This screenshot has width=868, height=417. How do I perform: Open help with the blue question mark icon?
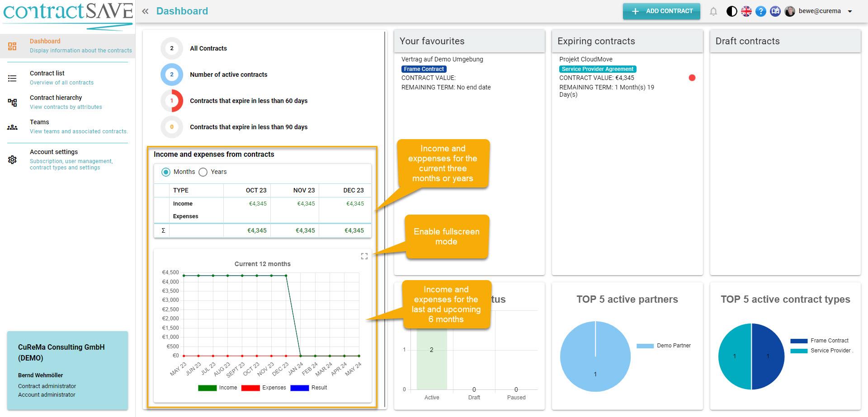coord(761,11)
